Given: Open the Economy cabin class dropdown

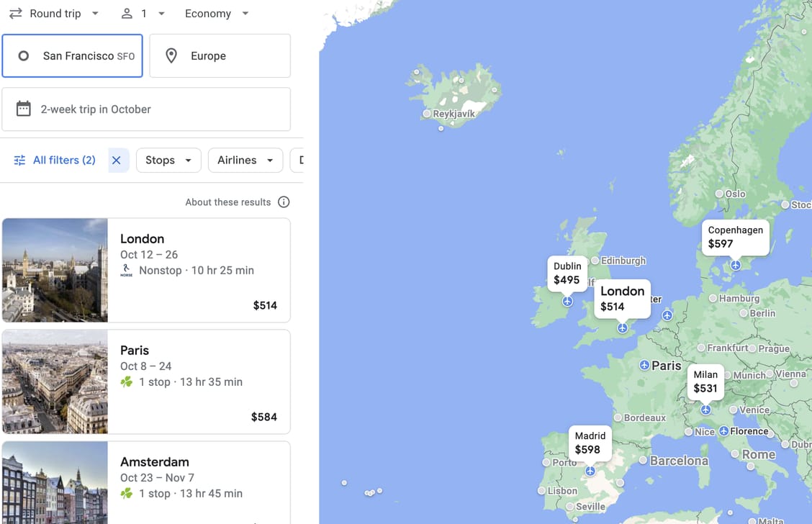Looking at the screenshot, I should pyautogui.click(x=217, y=14).
